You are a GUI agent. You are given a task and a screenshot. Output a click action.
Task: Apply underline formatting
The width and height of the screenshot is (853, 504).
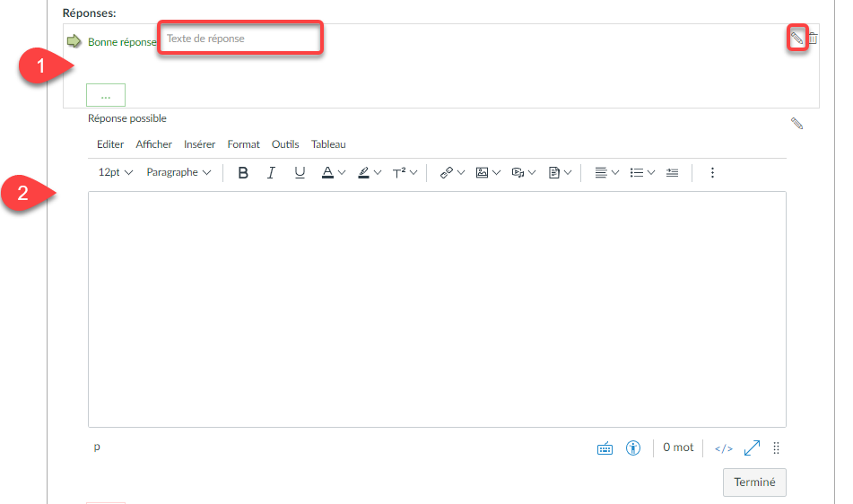[x=300, y=172]
